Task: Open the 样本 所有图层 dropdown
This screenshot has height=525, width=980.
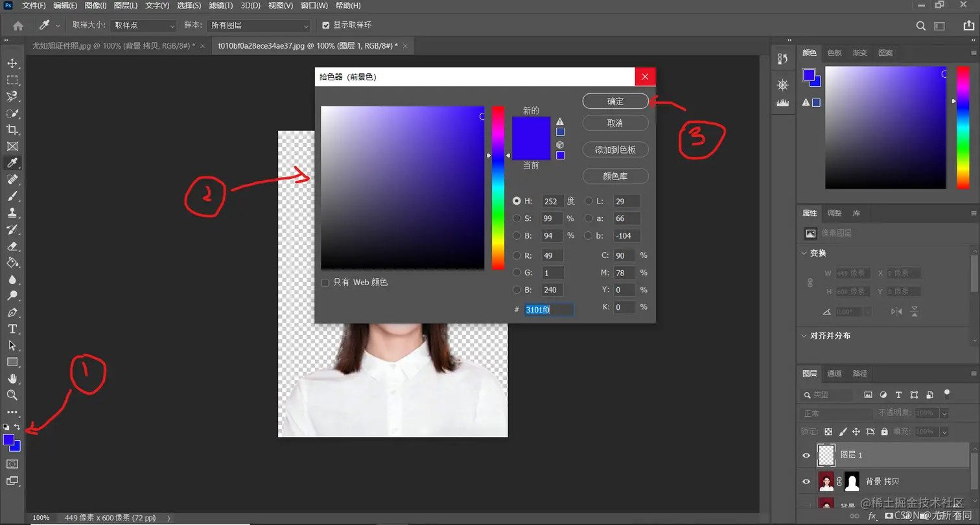Action: (259, 26)
